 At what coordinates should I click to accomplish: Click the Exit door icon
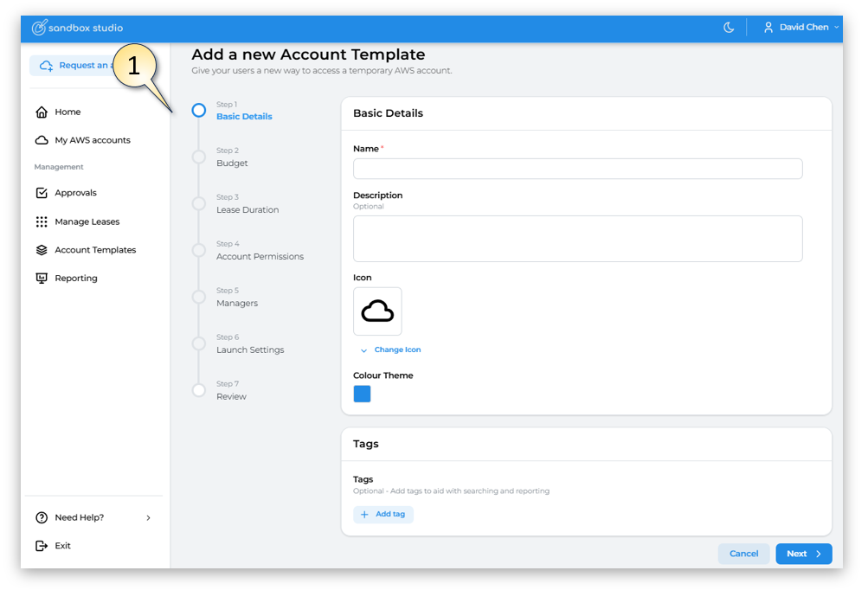tap(42, 546)
